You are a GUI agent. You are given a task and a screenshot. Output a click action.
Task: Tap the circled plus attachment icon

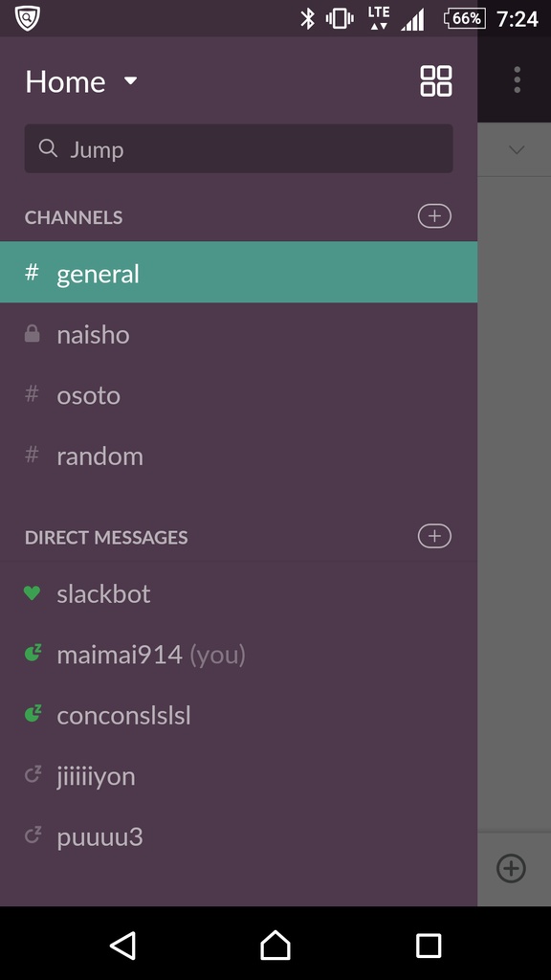(511, 868)
